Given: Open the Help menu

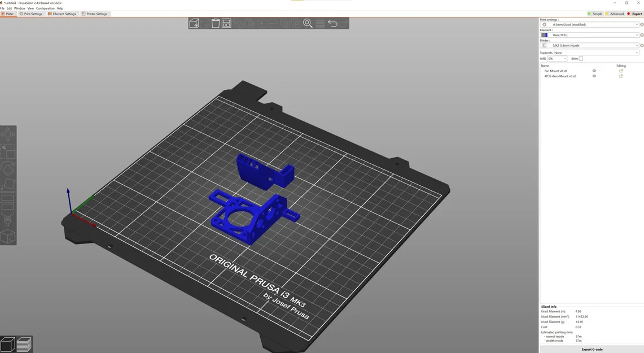Looking at the screenshot, I should pyautogui.click(x=60, y=8).
